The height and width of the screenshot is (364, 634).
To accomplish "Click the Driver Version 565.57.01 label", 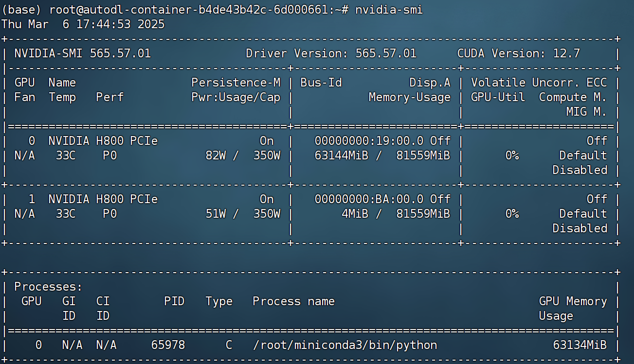I will click(x=331, y=53).
